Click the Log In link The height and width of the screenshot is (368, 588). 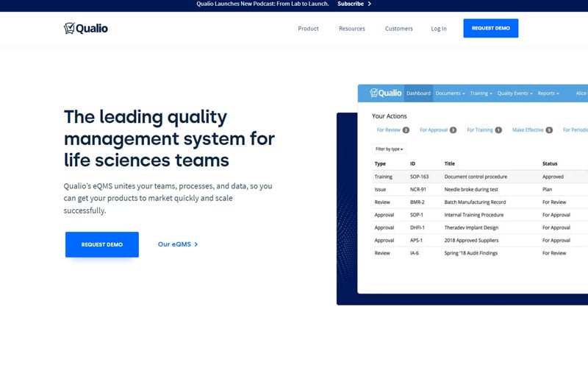(x=439, y=29)
